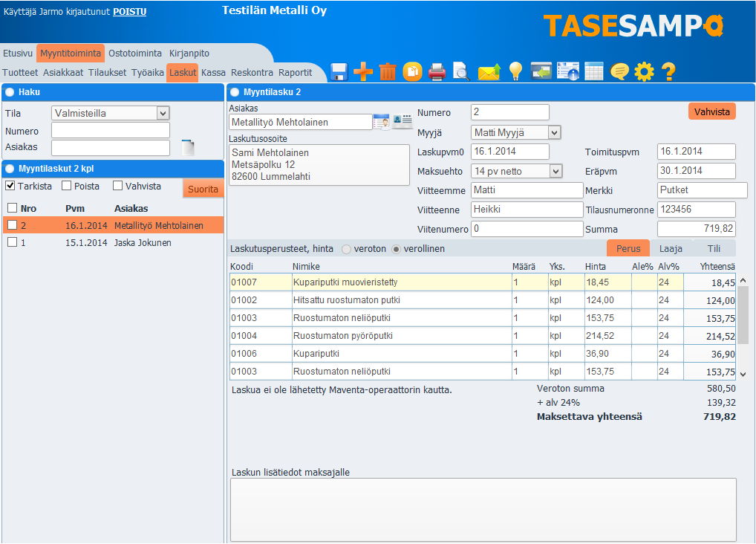Expand the Myyjä dropdown
Image resolution: width=756 pixels, height=544 pixels.
pos(516,132)
